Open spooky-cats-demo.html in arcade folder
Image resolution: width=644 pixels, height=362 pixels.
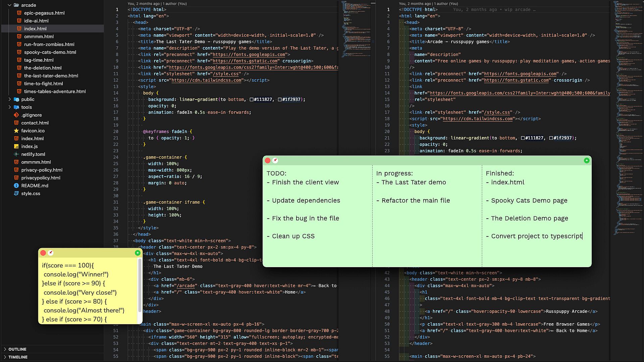coord(50,52)
